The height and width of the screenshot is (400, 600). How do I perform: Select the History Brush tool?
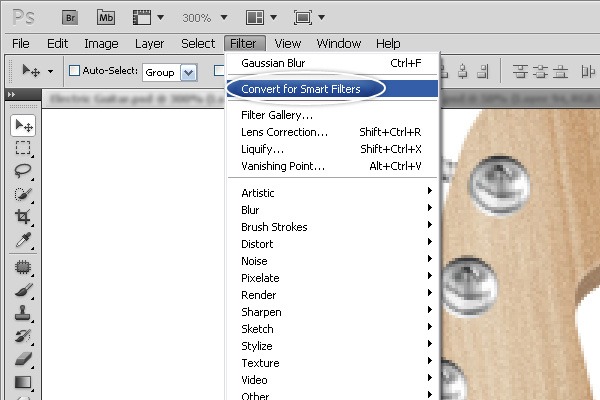point(23,336)
